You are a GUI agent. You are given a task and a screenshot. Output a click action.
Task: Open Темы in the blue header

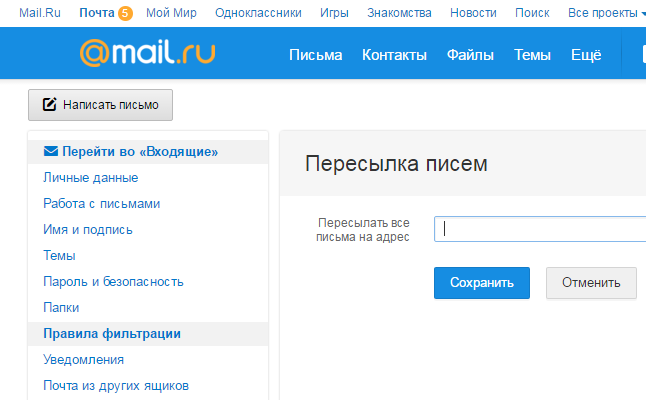pyautogui.click(x=532, y=55)
